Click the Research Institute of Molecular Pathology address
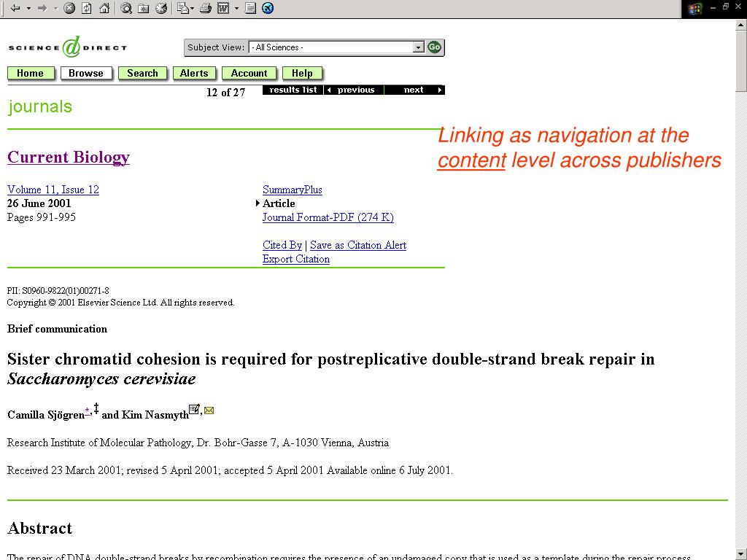The width and height of the screenshot is (747, 560). tap(198, 443)
